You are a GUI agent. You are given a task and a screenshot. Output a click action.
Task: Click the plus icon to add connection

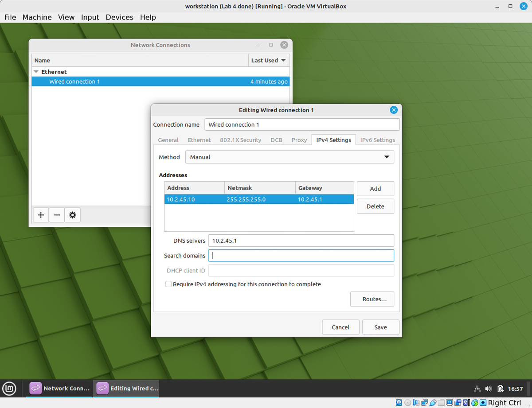(41, 215)
